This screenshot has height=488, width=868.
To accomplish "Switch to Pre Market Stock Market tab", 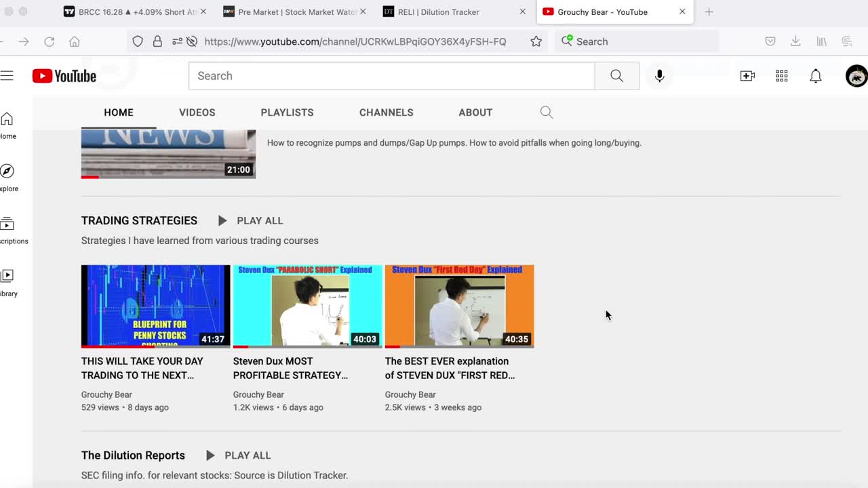I will point(295,12).
